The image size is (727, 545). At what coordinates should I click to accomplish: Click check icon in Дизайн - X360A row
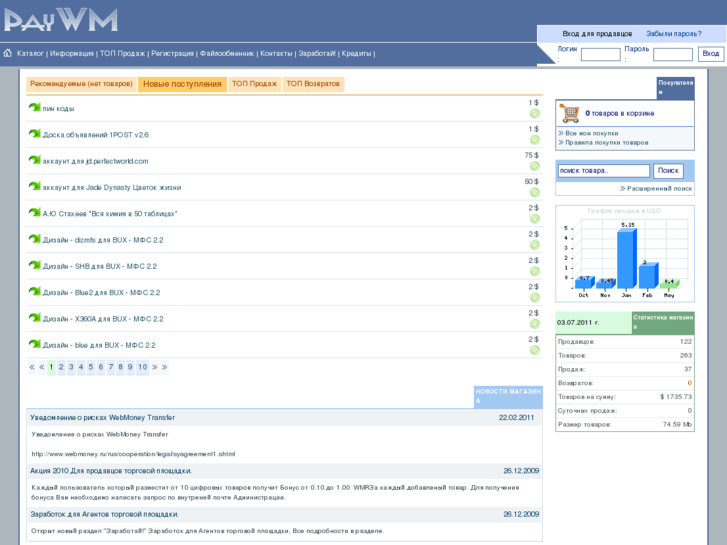click(535, 324)
